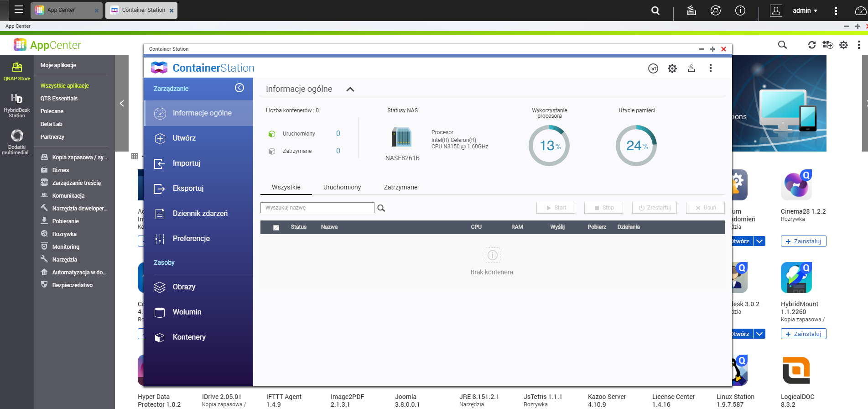The height and width of the screenshot is (409, 868).
Task: Collapse App Center sidebar arrow
Action: (122, 104)
